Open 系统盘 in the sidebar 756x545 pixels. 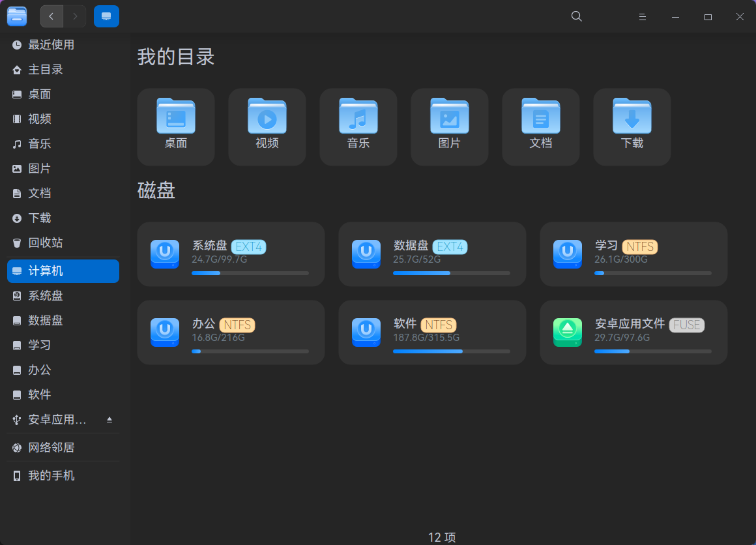[x=63, y=296]
